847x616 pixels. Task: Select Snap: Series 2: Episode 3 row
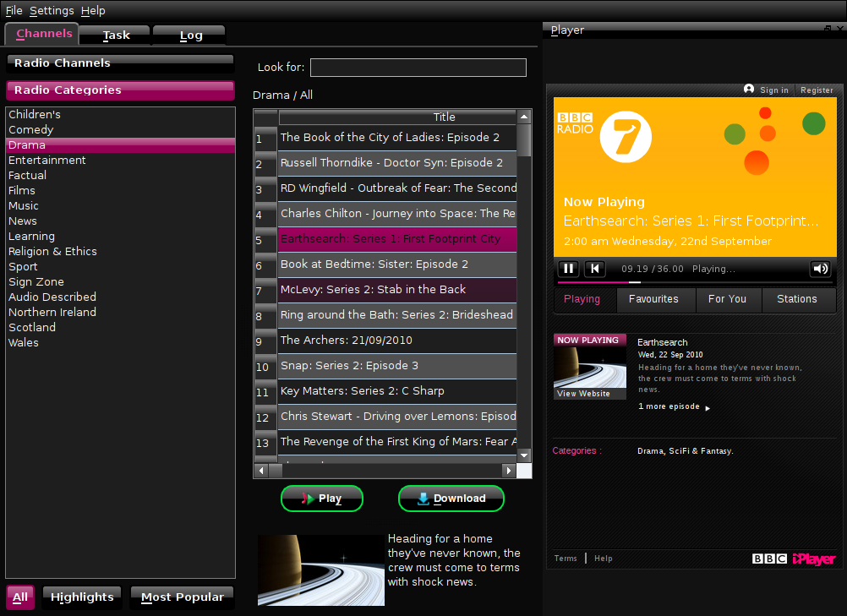click(397, 366)
